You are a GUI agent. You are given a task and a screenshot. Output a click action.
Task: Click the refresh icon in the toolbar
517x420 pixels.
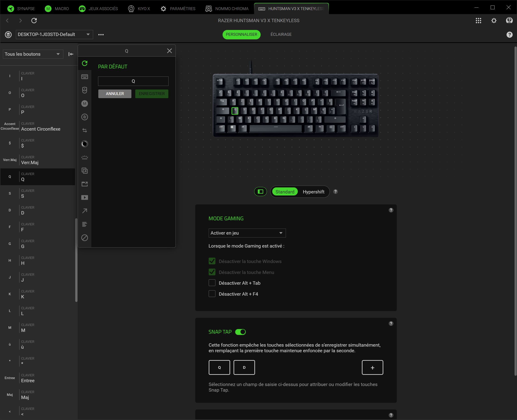click(34, 21)
